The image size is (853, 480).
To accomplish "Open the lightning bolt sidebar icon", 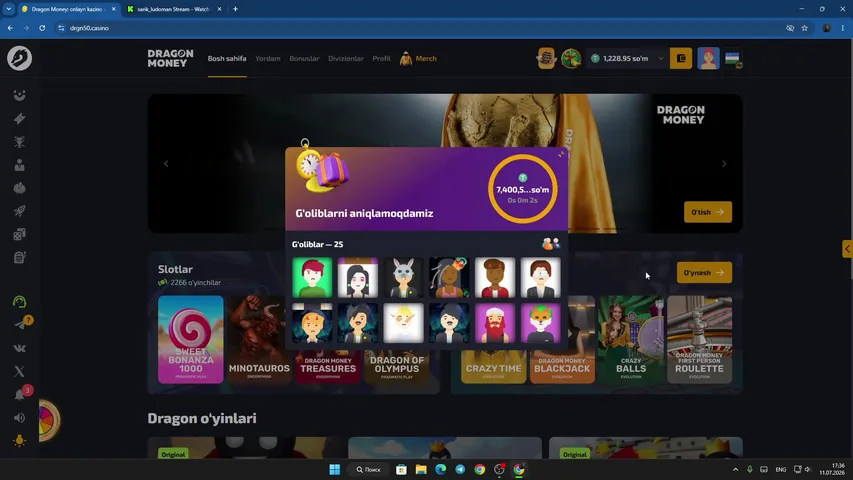I will point(20,119).
